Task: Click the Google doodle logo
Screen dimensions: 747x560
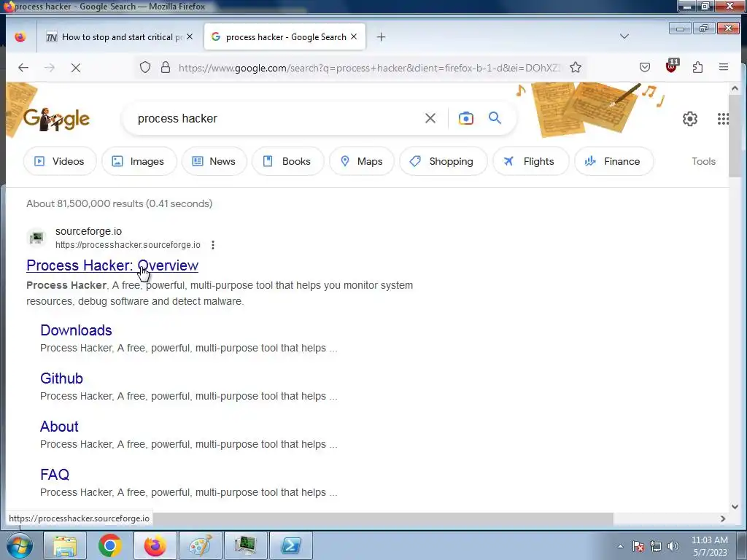Action: click(56, 119)
